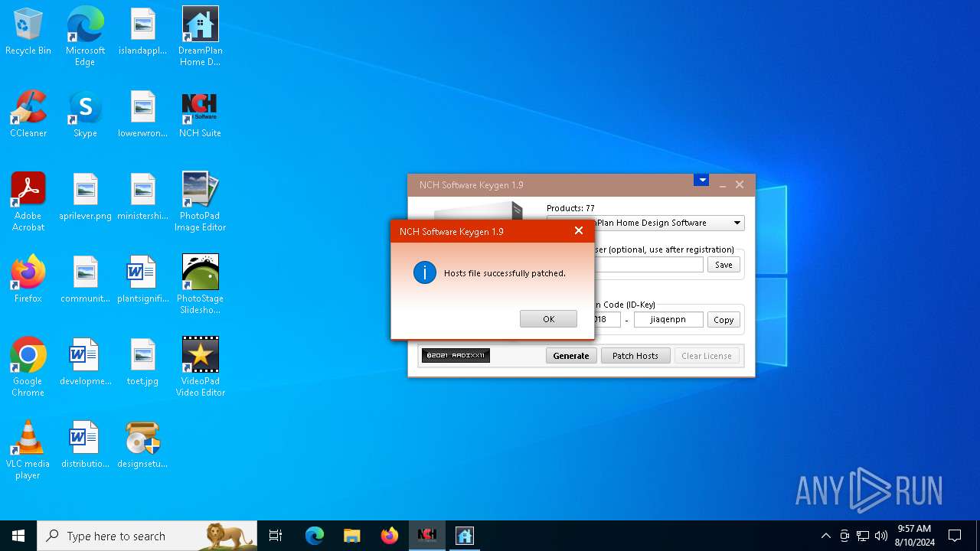
Task: Select plantsignifi... Word document on desktop
Action: point(142,280)
